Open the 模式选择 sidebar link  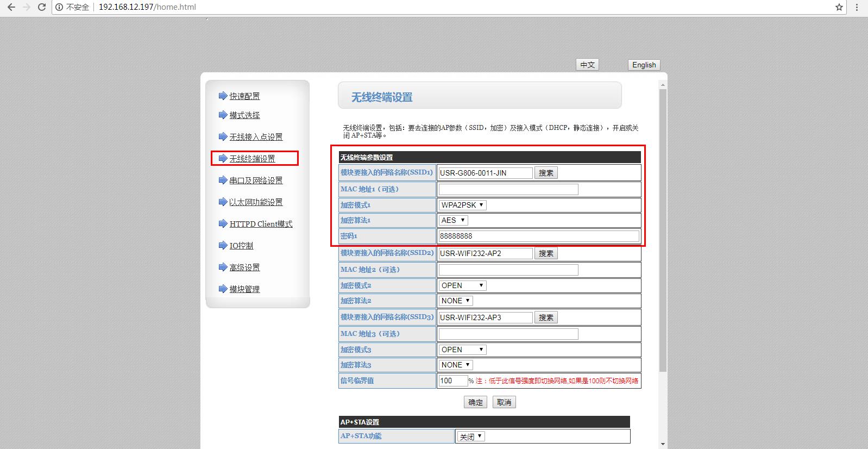(x=244, y=115)
